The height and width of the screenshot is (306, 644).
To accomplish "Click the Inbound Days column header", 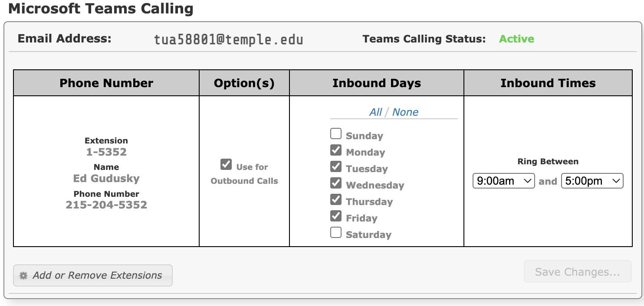I will (x=377, y=83).
